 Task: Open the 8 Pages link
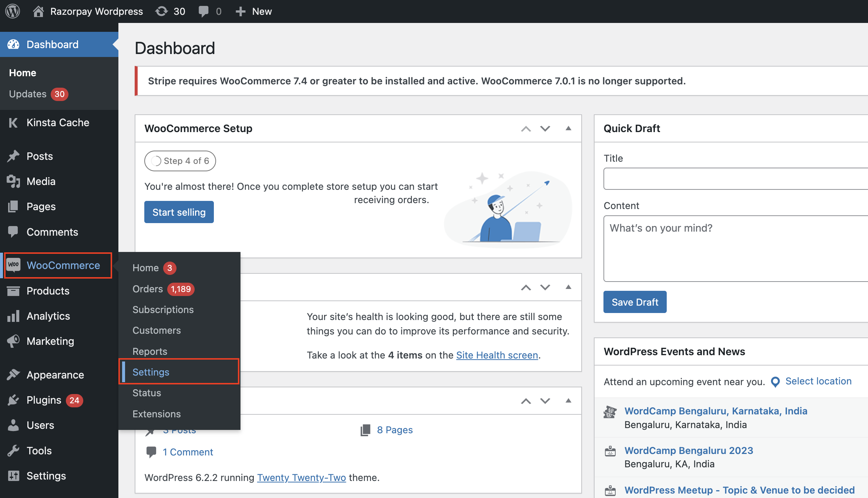tap(395, 430)
